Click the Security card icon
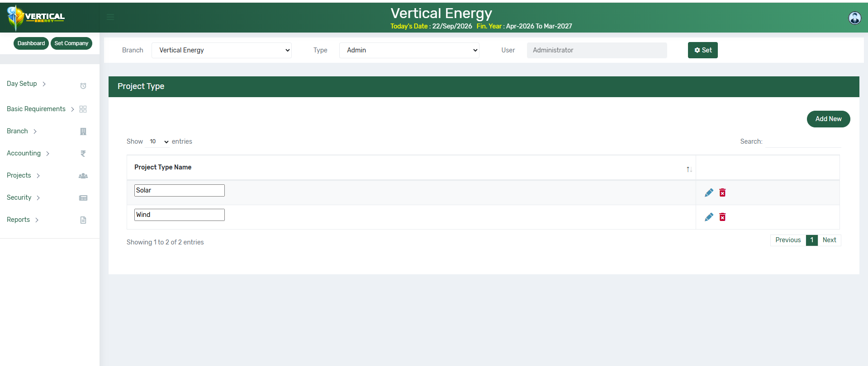The image size is (868, 366). coord(83,198)
